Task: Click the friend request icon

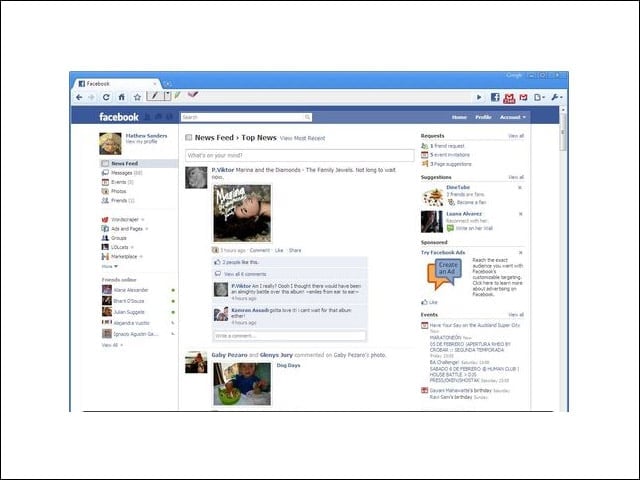Action: 424,146
